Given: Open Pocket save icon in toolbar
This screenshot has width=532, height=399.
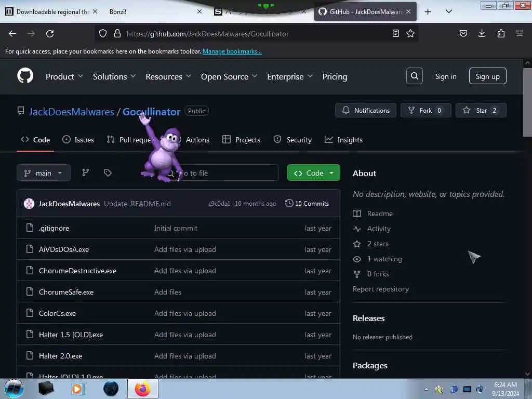Looking at the screenshot, I should tap(463, 33).
